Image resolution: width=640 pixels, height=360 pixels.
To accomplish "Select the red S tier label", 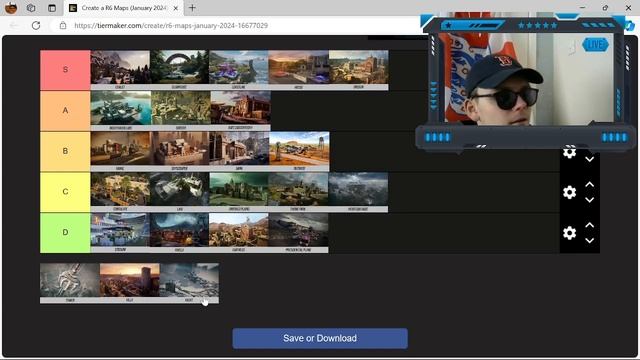I will (65, 70).
